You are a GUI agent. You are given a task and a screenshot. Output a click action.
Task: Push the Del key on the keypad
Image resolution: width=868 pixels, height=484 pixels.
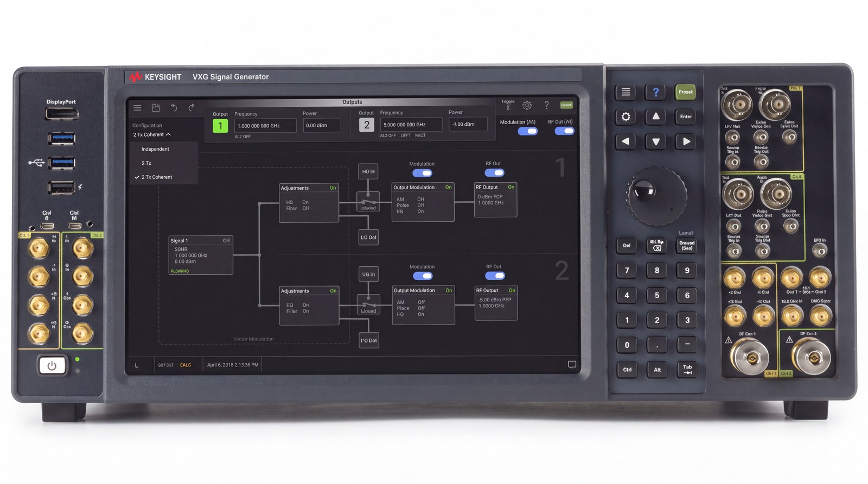[x=627, y=246]
